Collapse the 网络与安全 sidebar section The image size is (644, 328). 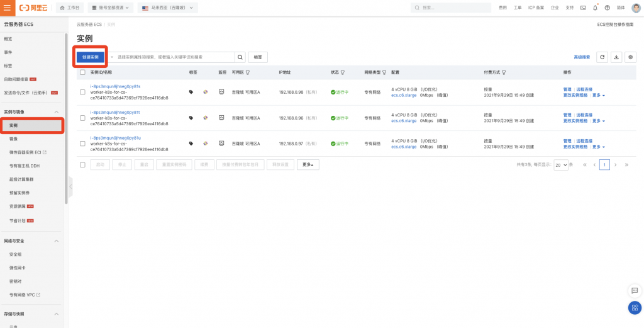pyautogui.click(x=57, y=241)
